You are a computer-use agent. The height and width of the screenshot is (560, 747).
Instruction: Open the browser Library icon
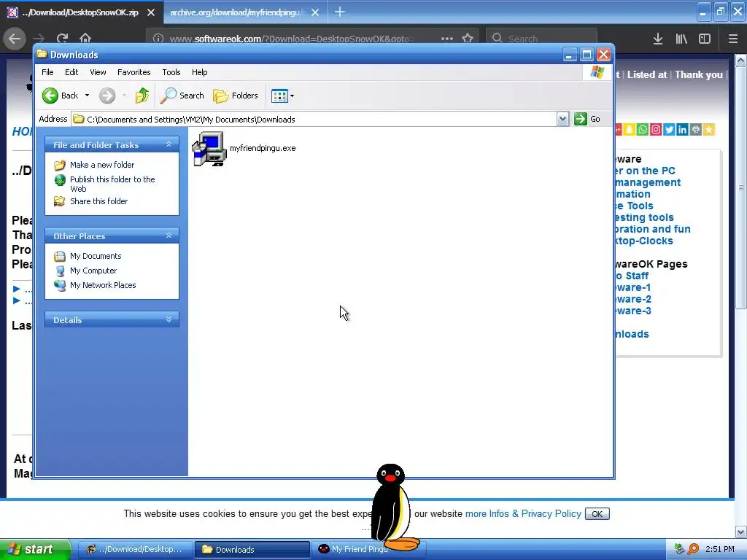(x=681, y=39)
